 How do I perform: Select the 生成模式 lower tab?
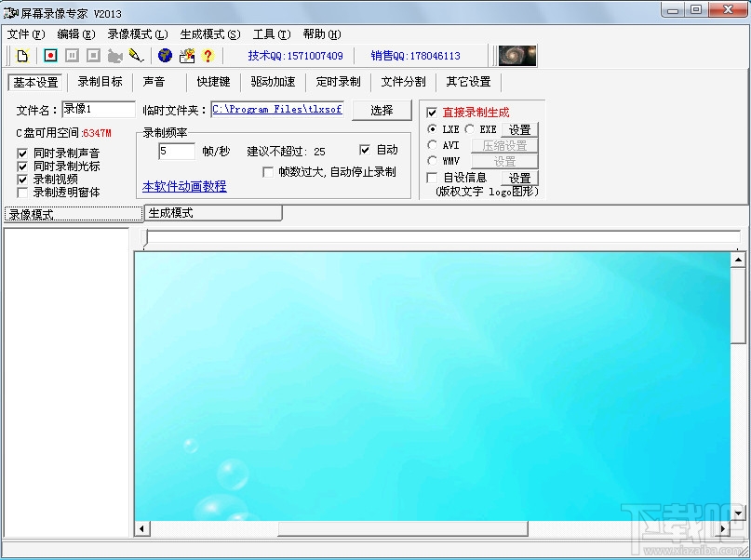point(214,213)
